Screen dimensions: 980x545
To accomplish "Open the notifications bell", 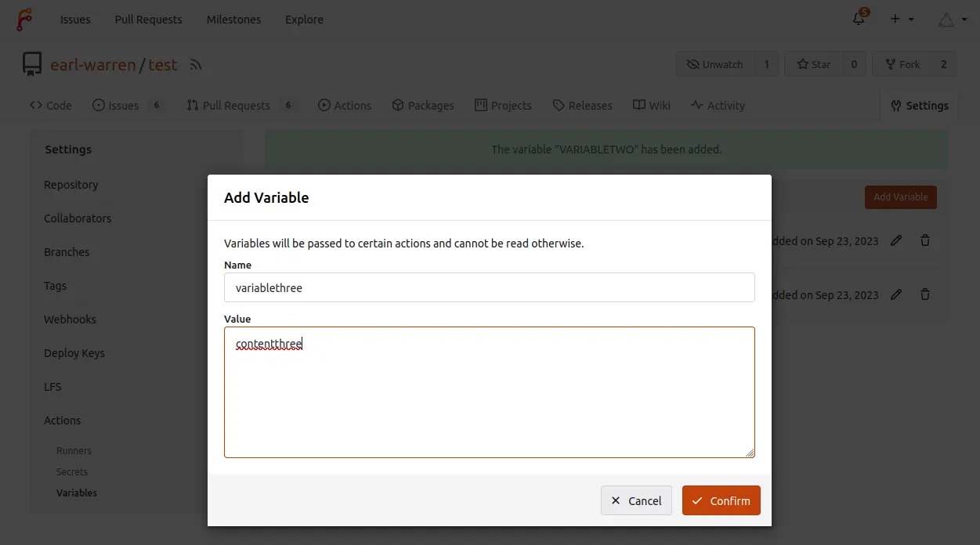I will tap(859, 19).
